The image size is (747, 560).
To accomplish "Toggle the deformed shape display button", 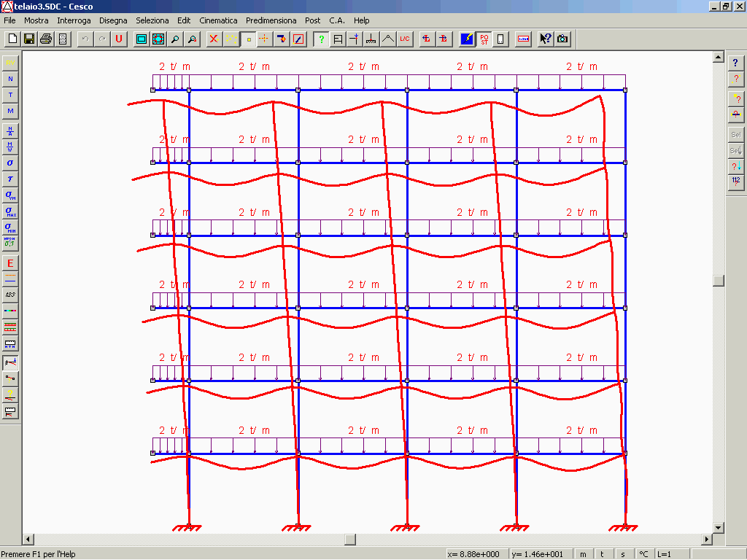I will (10, 362).
